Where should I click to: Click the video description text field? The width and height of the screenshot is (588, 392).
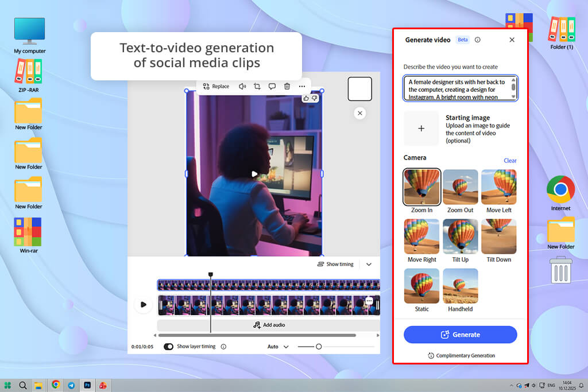click(x=461, y=88)
